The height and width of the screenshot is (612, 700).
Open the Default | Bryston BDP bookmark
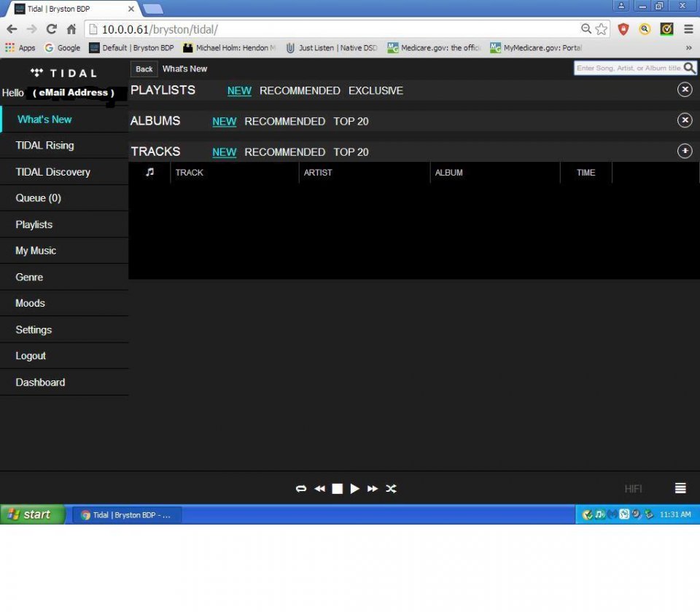coord(132,48)
